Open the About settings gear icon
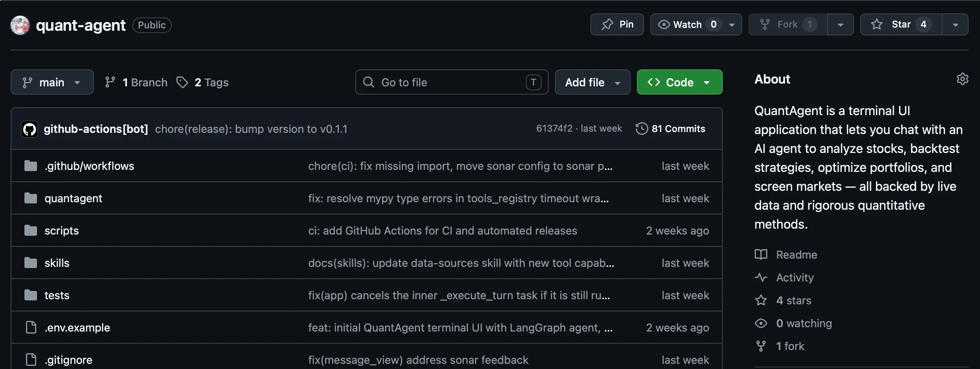980x369 pixels. (962, 79)
